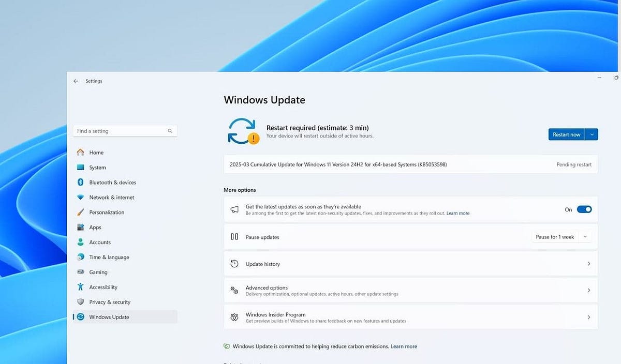Click the Accounts person icon
621x364 pixels.
80,242
